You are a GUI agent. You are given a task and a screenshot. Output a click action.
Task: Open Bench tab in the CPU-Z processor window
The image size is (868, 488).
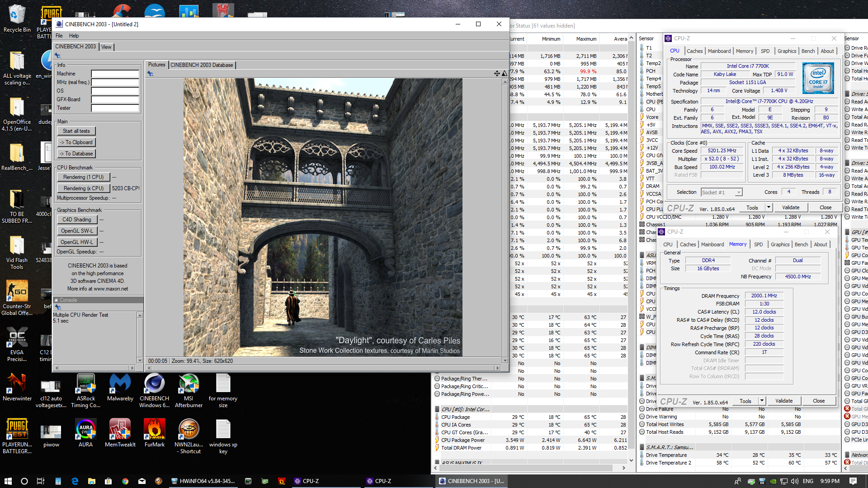pos(808,51)
